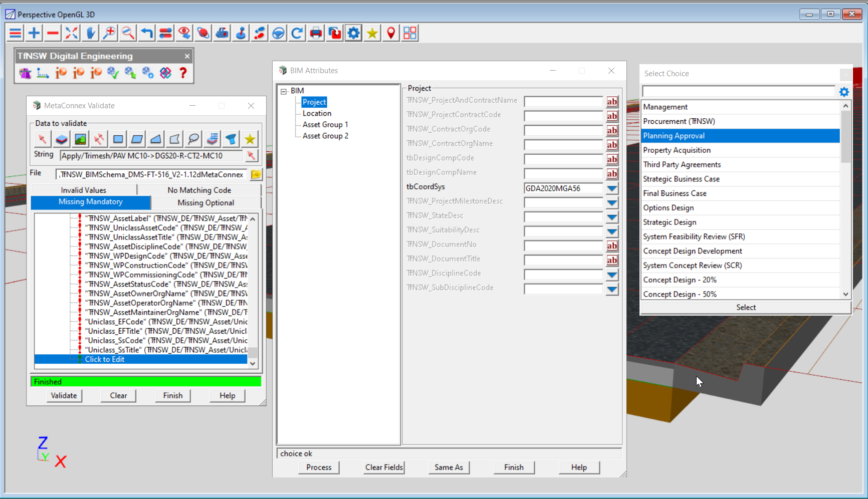Click the 'ab' icon next to TfNSW_ProjectContractCode
The width and height of the screenshot is (868, 499).
pos(612,116)
